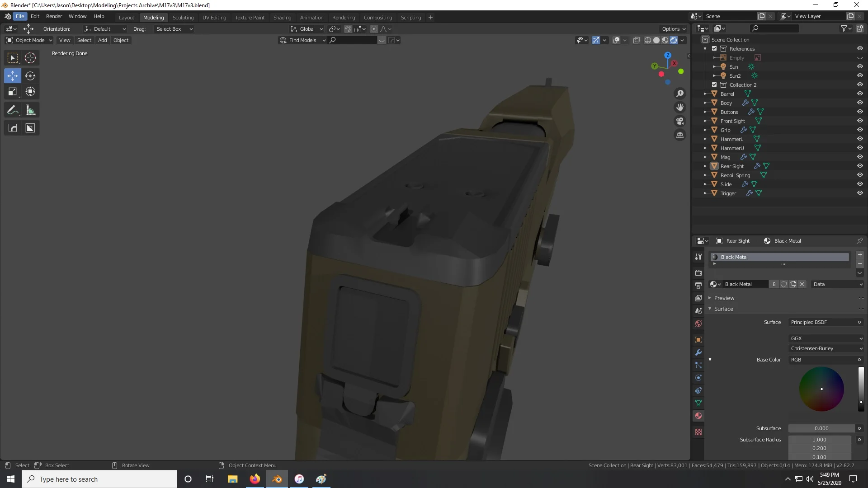Open the Physics properties tab
This screenshot has height=488, width=868.
[x=698, y=378]
